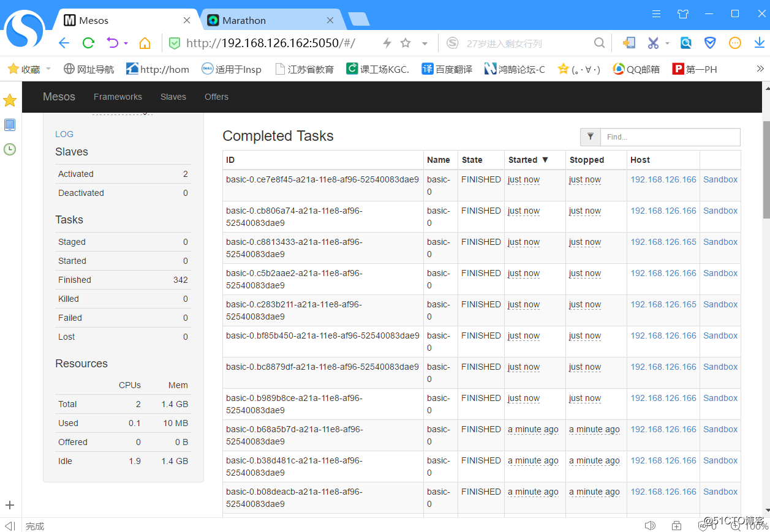Viewport: 770px width, 532px height.
Task: Click task ID basic-0.bf85b450
Action: coord(323,335)
